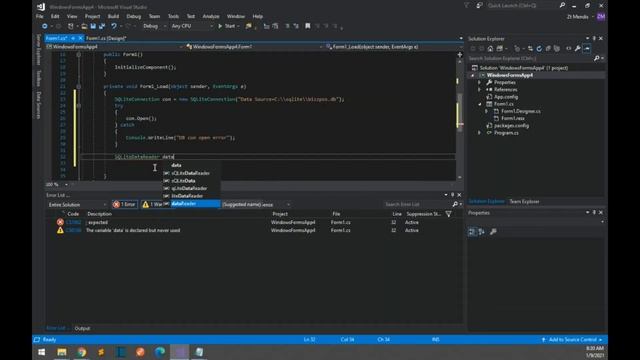Click the search magnifier in Solution Explorer
This screenshot has height=360, width=640.
coord(597,58)
